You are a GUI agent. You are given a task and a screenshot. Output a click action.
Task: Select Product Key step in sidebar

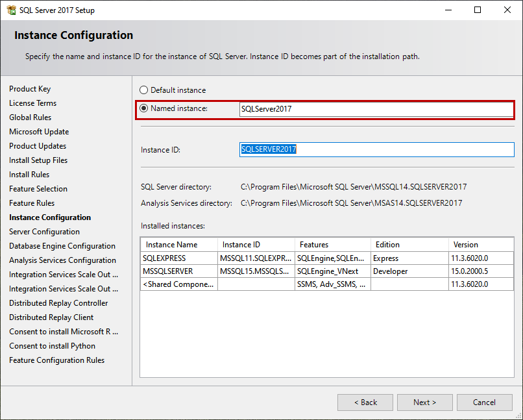tap(30, 89)
